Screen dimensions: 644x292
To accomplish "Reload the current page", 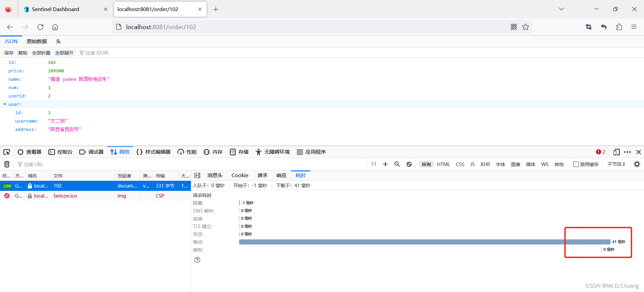I will (x=40, y=27).
